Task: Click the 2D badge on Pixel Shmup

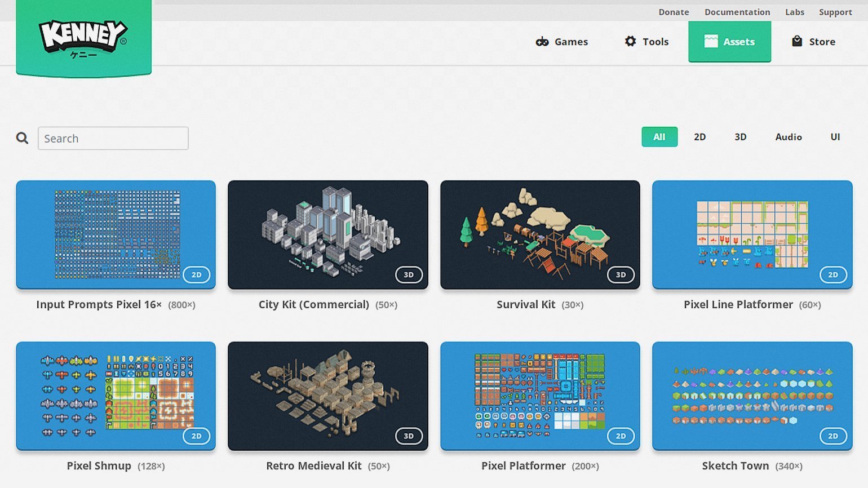Action: coord(196,436)
